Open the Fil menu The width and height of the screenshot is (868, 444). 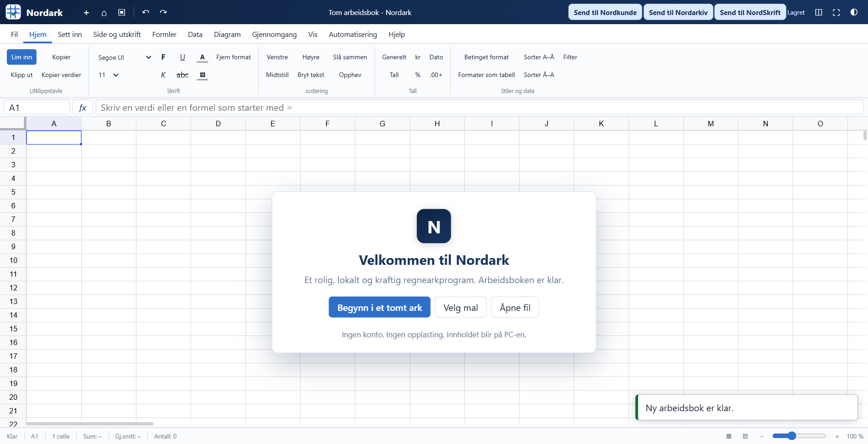(15, 34)
